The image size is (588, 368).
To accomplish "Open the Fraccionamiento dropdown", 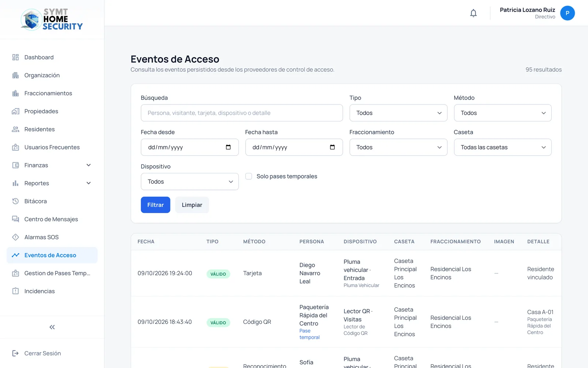I will [398, 147].
